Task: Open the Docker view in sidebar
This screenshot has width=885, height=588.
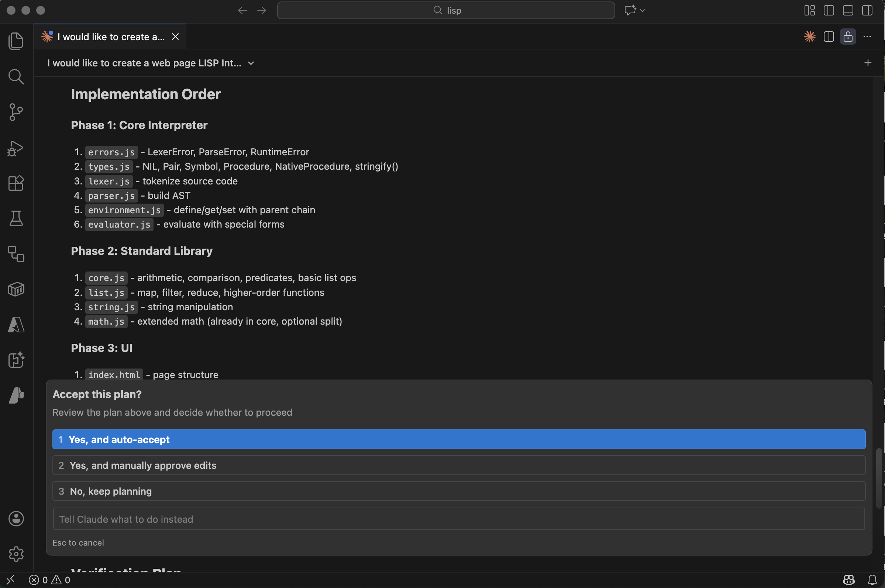Action: click(16, 289)
